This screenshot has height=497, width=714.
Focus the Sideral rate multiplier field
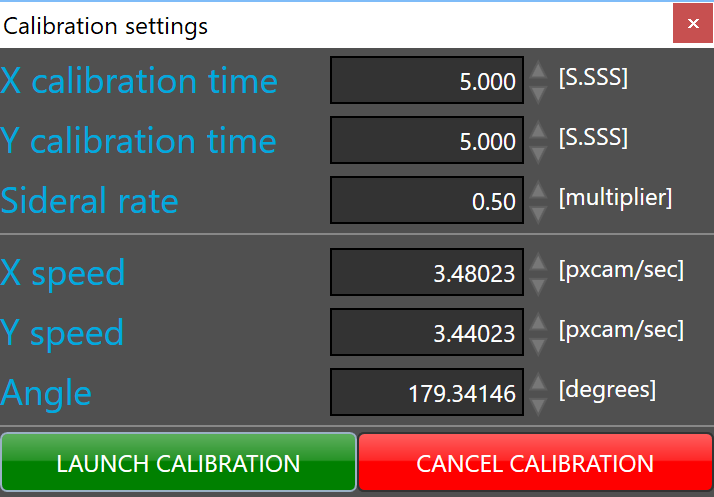coord(427,201)
